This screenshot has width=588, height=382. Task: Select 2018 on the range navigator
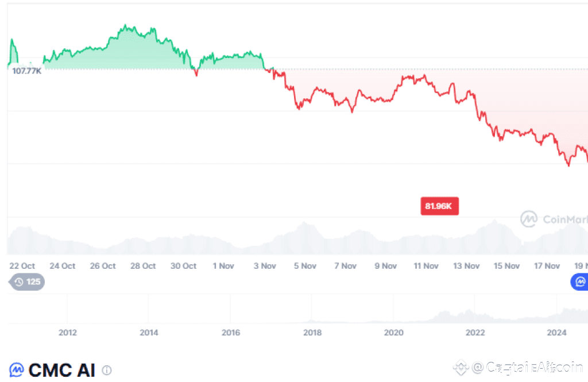click(312, 332)
